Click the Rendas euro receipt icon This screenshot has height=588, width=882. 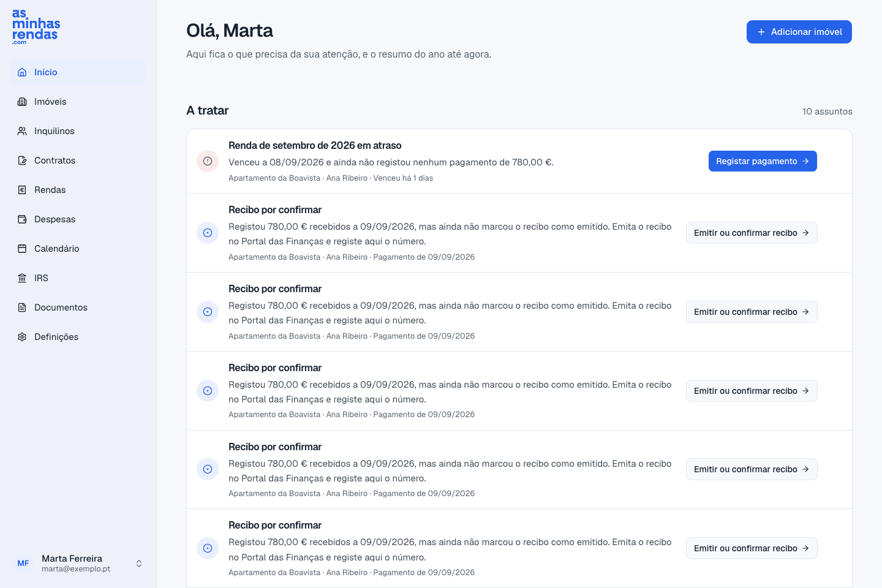point(22,190)
